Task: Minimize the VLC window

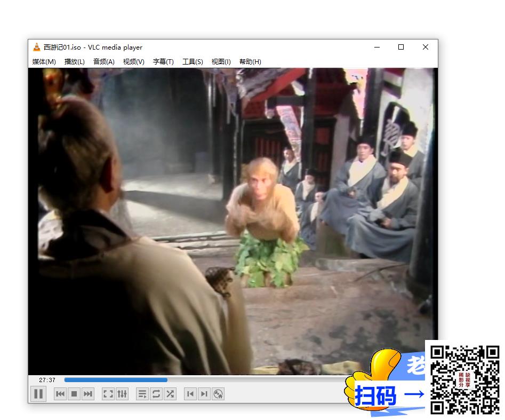Action: click(377, 47)
